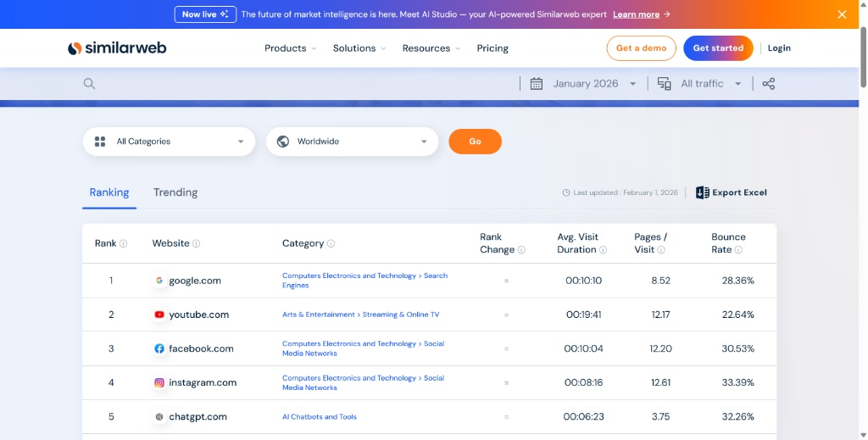This screenshot has width=868, height=440.
Task: Click bounce rate value 30.53%
Action: pyautogui.click(x=738, y=348)
